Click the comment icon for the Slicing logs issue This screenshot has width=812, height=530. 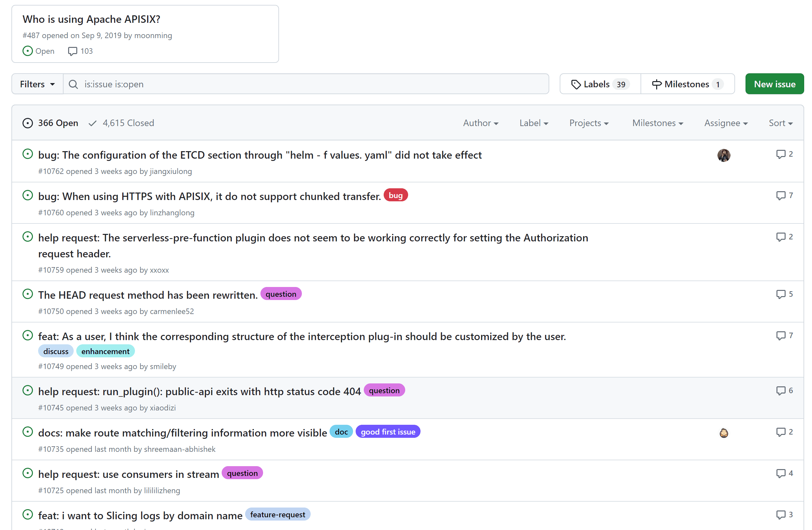click(x=781, y=515)
